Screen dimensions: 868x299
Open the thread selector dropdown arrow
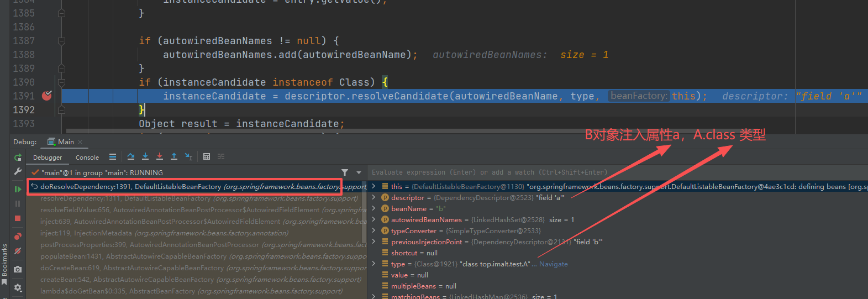pos(359,172)
